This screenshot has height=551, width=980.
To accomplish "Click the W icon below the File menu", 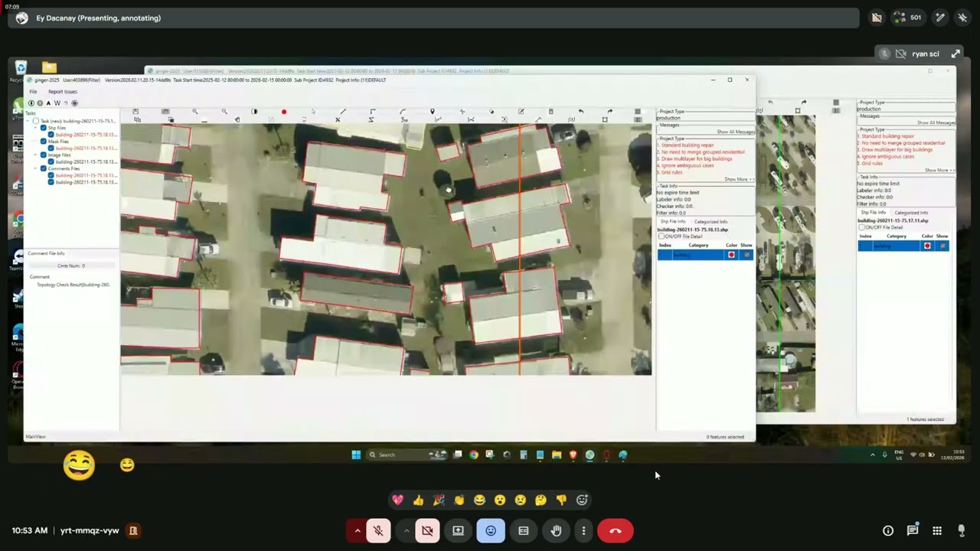I will pyautogui.click(x=57, y=103).
